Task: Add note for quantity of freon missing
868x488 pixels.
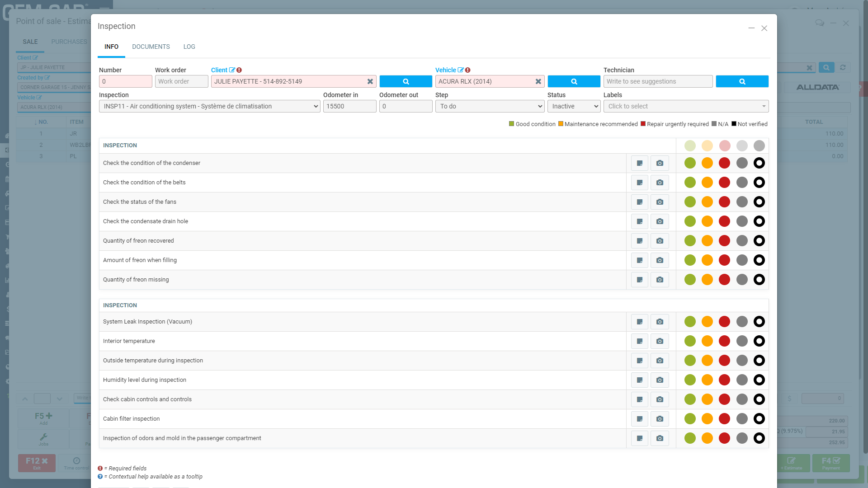Action: 640,280
